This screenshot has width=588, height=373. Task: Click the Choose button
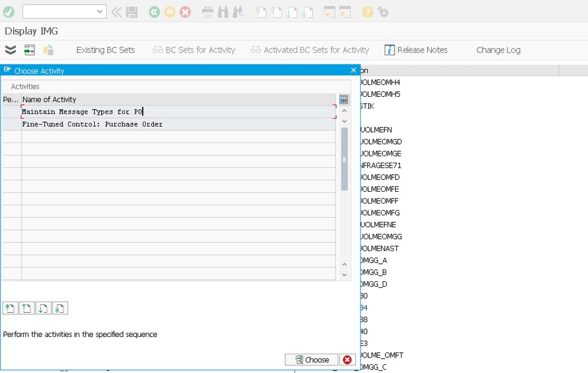point(311,359)
